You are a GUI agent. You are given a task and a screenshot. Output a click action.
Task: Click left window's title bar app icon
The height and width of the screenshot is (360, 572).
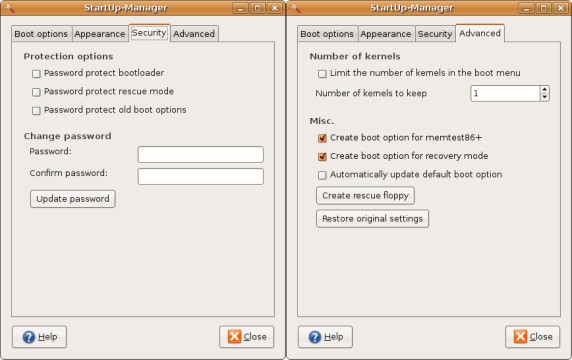[x=10, y=8]
